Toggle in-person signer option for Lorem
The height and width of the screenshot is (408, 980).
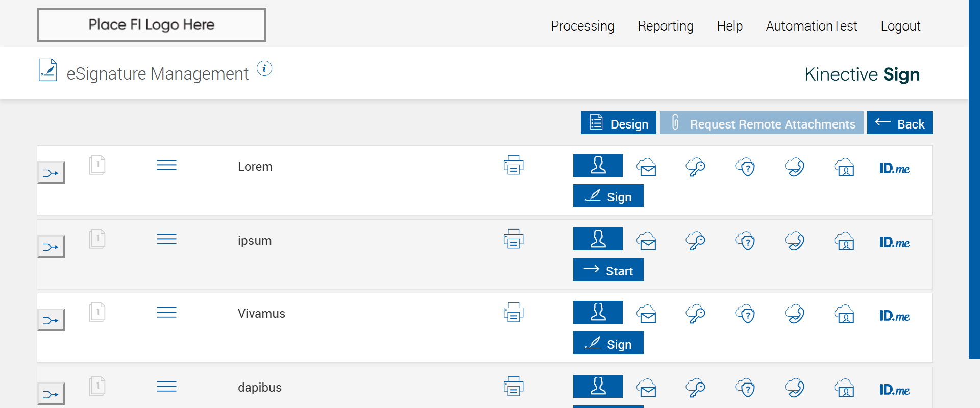598,165
